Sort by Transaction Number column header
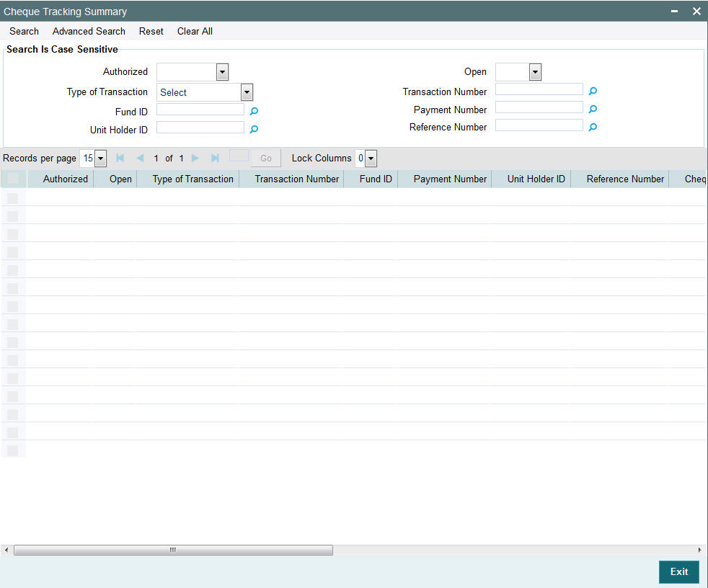The image size is (708, 588). 296,179
